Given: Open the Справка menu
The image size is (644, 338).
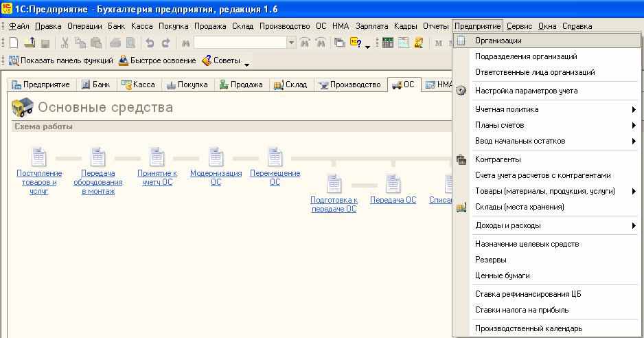Looking at the screenshot, I should click(577, 26).
